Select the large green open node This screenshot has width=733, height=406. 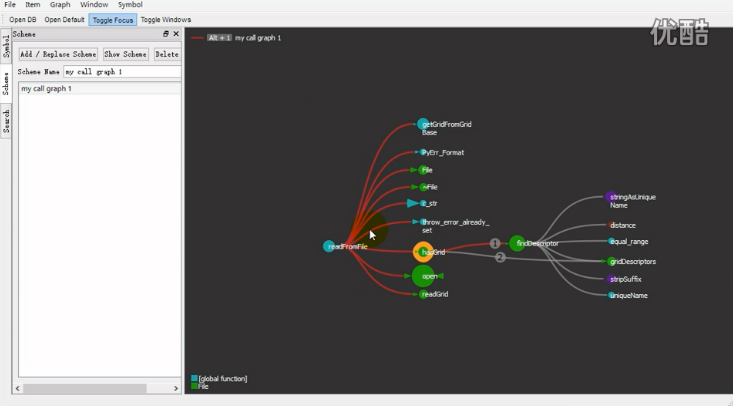(x=423, y=276)
